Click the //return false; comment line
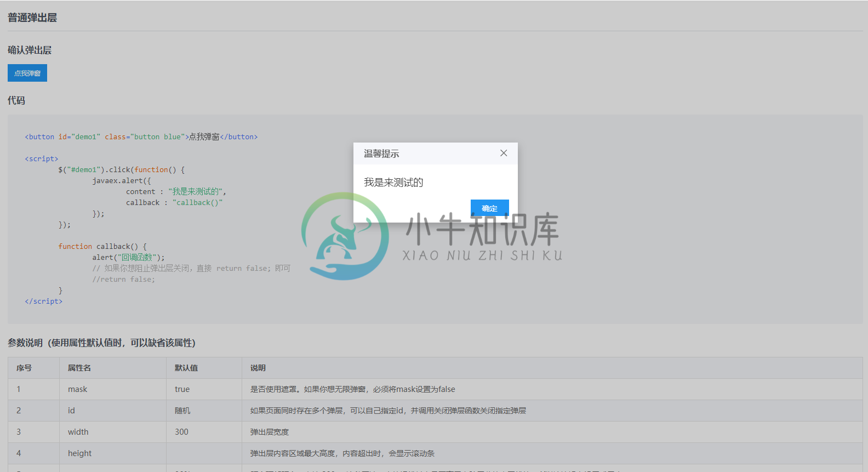This screenshot has height=472, width=868. 124,279
